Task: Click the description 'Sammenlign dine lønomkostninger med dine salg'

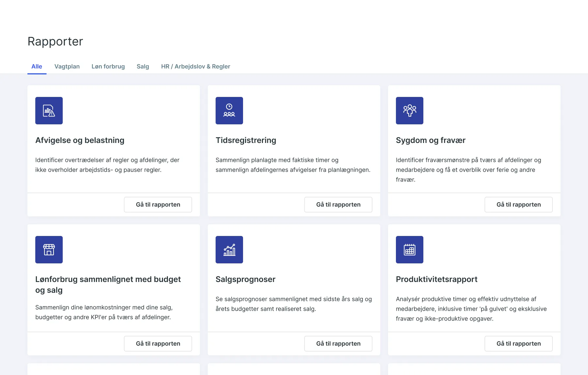Action: [104, 312]
